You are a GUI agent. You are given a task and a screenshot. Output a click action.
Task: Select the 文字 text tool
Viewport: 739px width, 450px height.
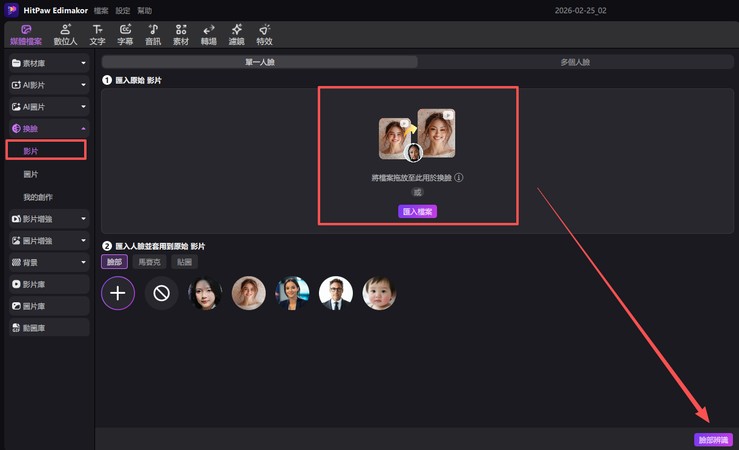pyautogui.click(x=98, y=35)
